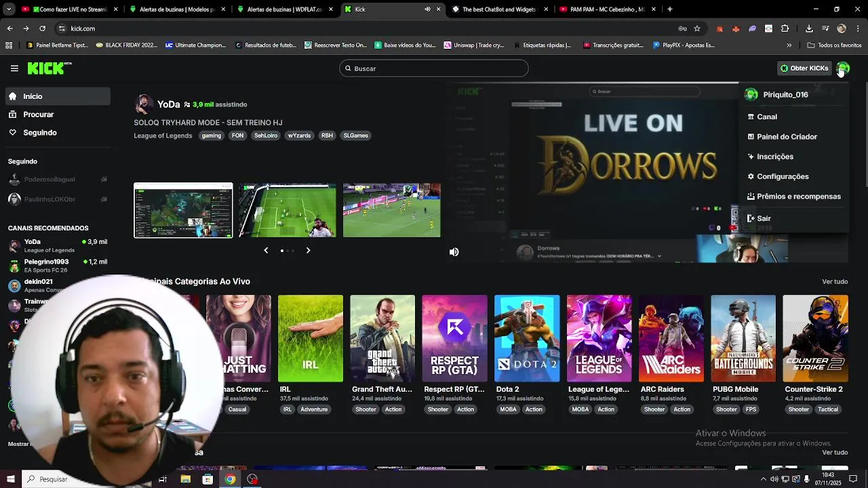868x488 pixels.
Task: Select the SehLoiro tag
Action: [266, 136]
